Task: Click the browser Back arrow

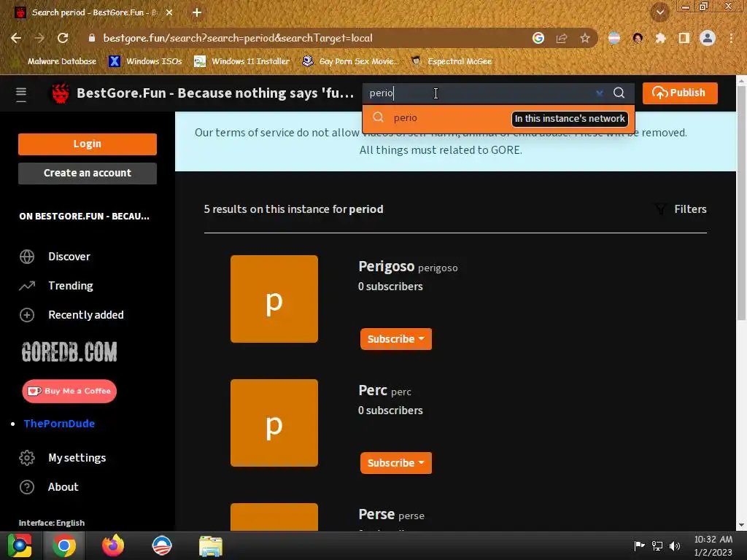Action: 16,38
